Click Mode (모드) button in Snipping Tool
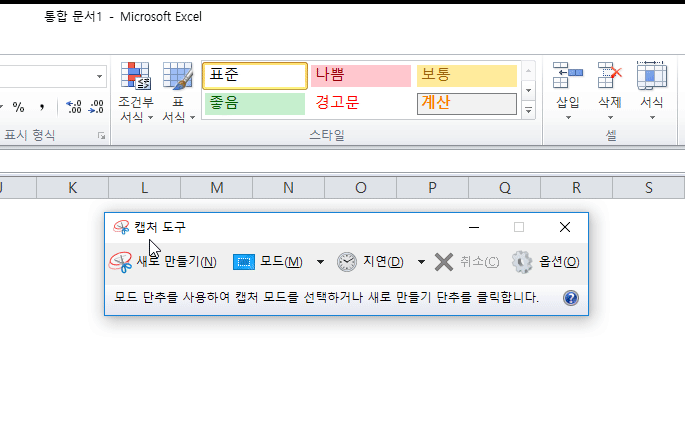Screen dimensions: 685x439 pyautogui.click(x=268, y=262)
